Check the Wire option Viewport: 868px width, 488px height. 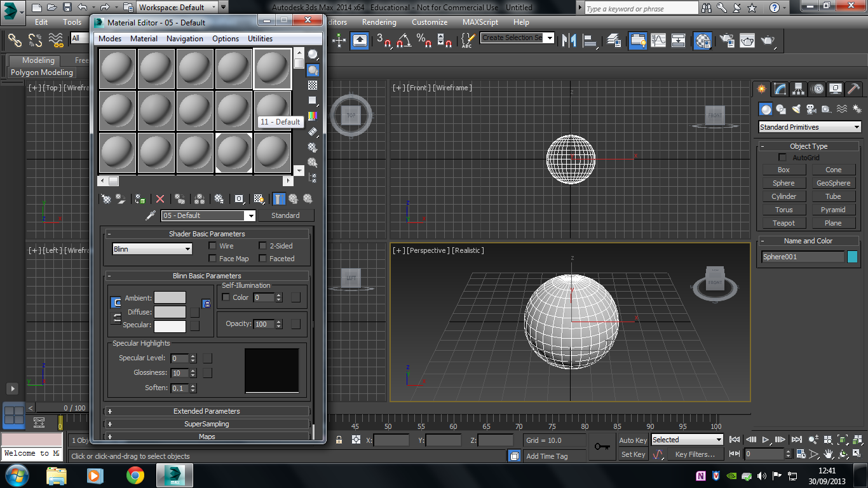click(x=214, y=246)
